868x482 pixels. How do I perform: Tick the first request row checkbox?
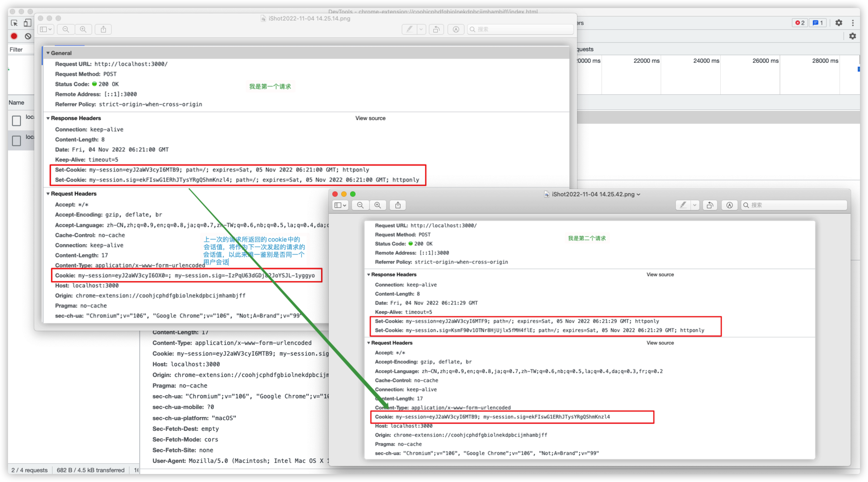16,120
